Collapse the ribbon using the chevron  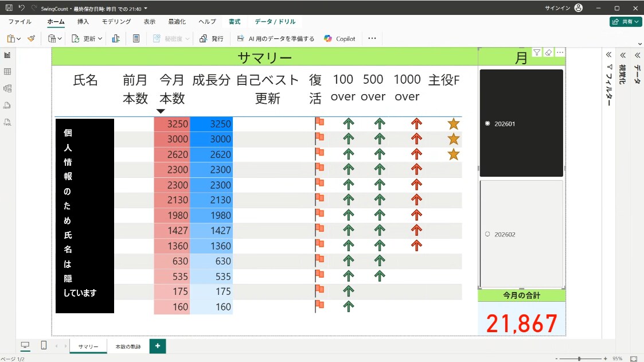[x=639, y=44]
